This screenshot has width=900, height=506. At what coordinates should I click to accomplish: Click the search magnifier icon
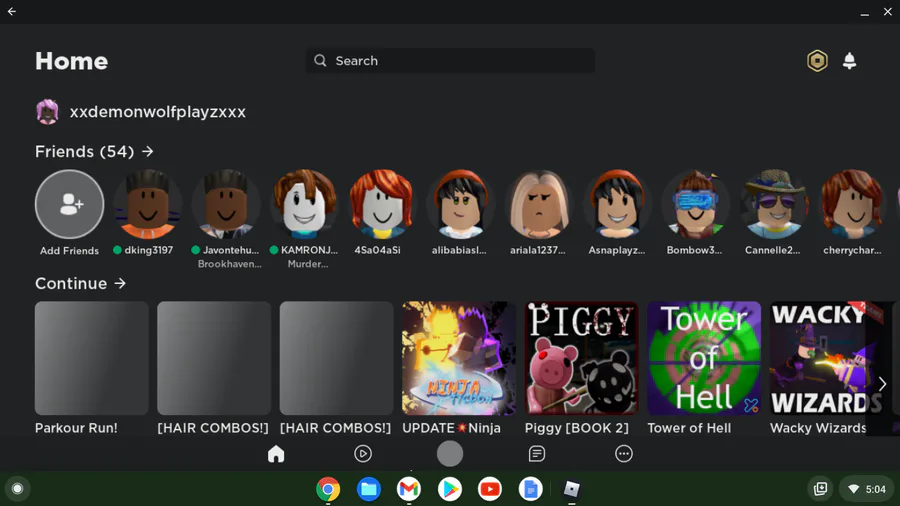[x=320, y=61]
